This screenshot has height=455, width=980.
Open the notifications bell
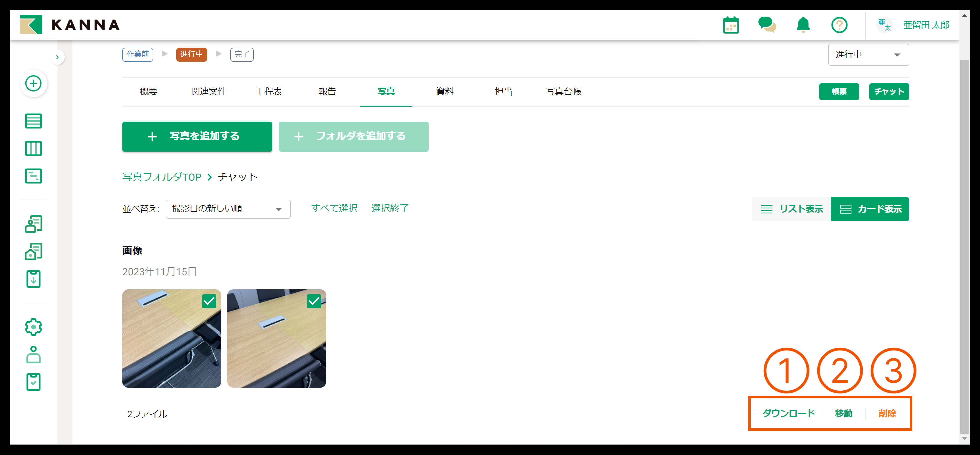pyautogui.click(x=803, y=25)
